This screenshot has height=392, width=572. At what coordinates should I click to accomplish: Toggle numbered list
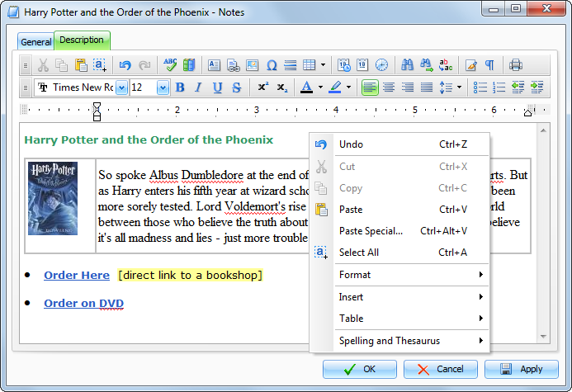(x=499, y=87)
